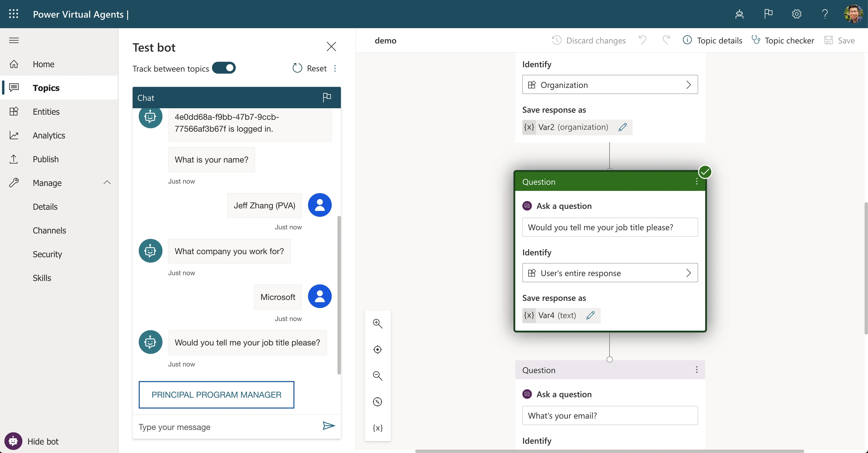Open the minimap compass icon
Screen dimensions: 868x453
pos(377,401)
